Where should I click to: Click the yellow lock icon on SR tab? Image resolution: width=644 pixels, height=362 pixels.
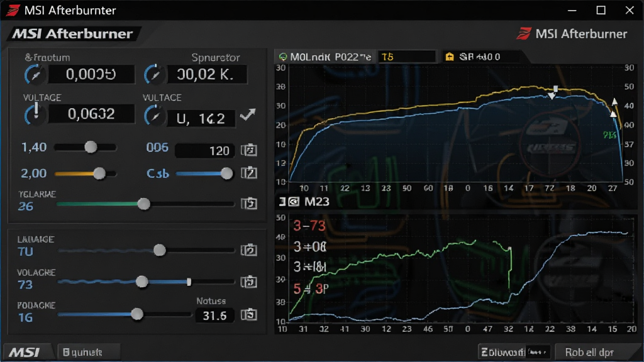tap(450, 57)
